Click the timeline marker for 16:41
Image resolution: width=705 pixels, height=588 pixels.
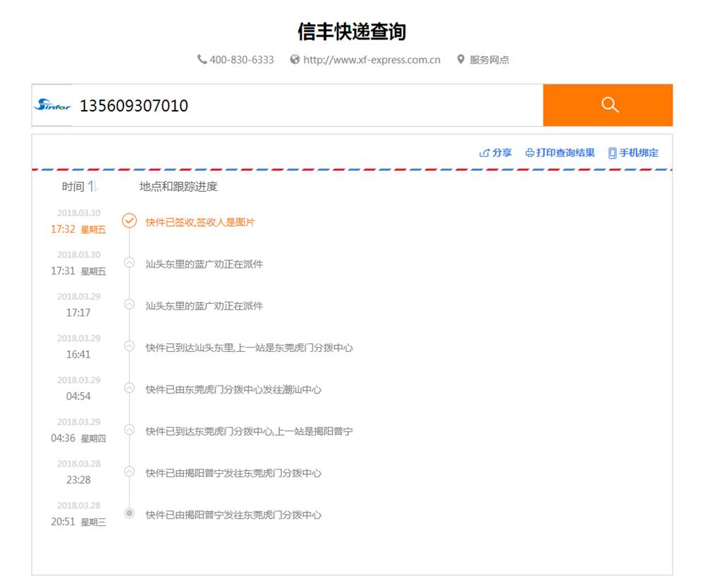click(x=130, y=346)
